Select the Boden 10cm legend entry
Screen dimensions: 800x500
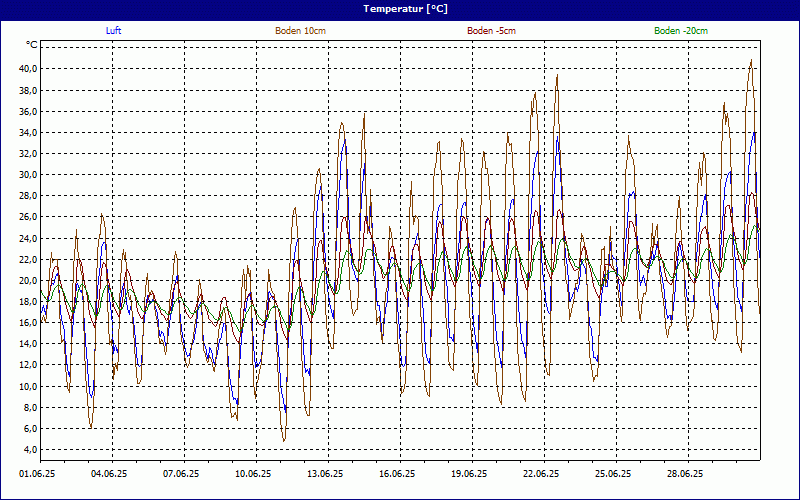coord(300,31)
